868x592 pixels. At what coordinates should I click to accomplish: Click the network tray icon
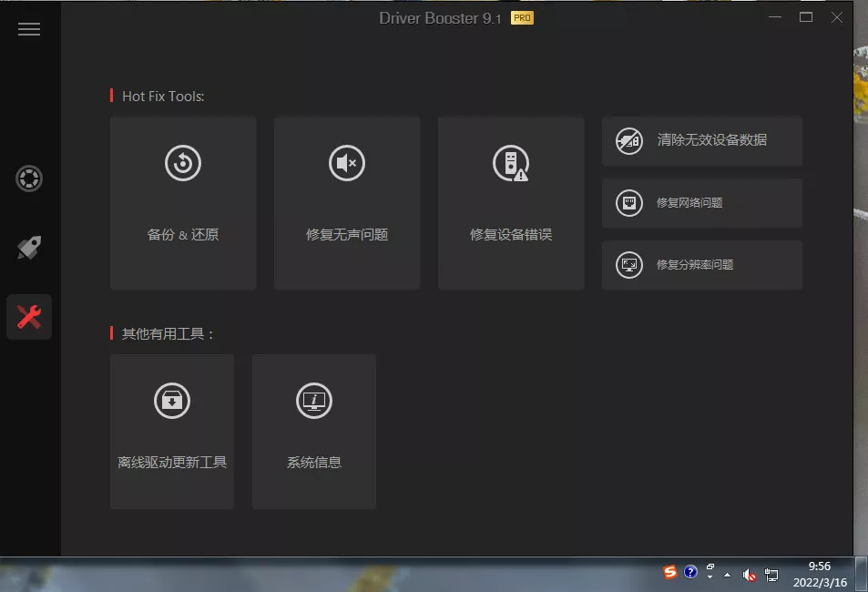coord(771,576)
